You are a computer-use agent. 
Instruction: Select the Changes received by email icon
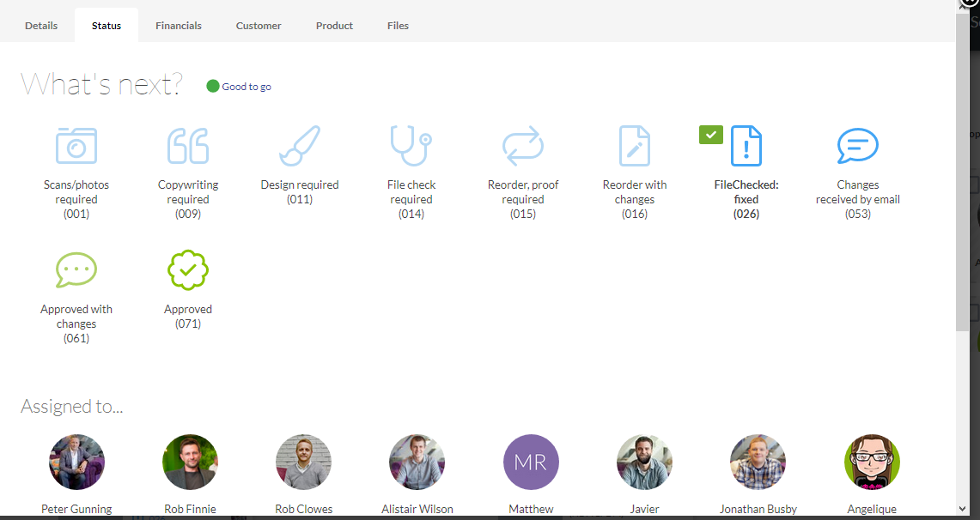click(857, 146)
